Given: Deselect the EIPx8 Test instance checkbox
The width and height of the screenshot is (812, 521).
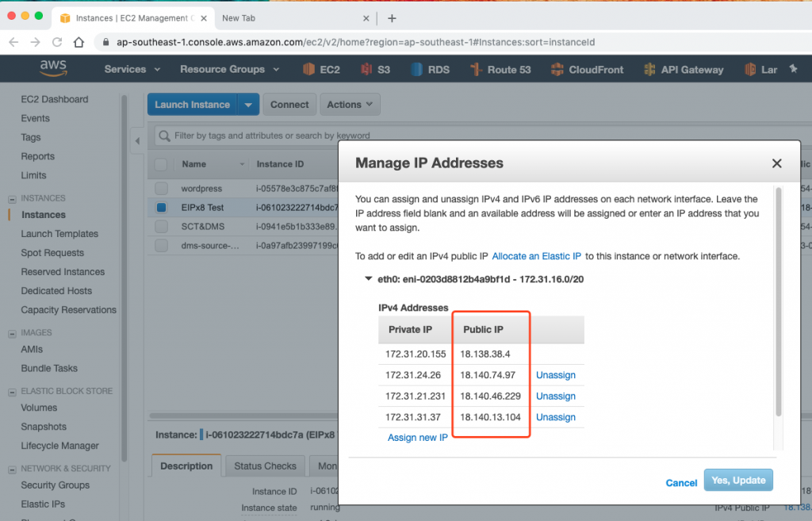Looking at the screenshot, I should click(161, 208).
